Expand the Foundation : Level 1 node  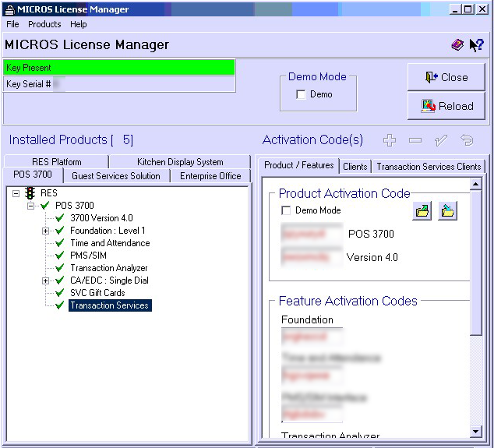45,231
